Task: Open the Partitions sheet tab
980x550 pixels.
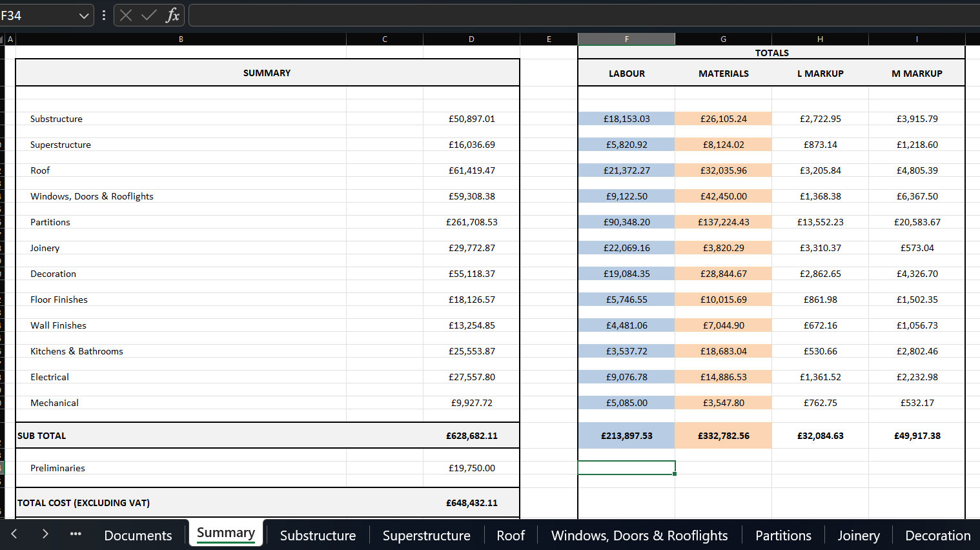Action: click(x=783, y=535)
